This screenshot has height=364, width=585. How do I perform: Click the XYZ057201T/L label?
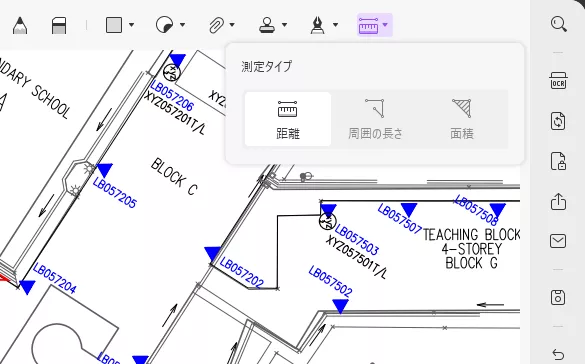[x=175, y=113]
